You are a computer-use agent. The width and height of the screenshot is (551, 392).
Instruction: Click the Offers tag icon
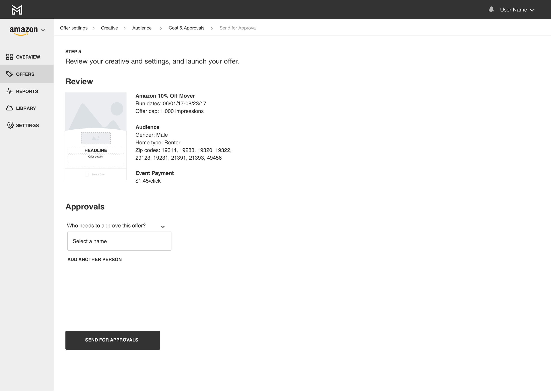[x=9, y=74]
